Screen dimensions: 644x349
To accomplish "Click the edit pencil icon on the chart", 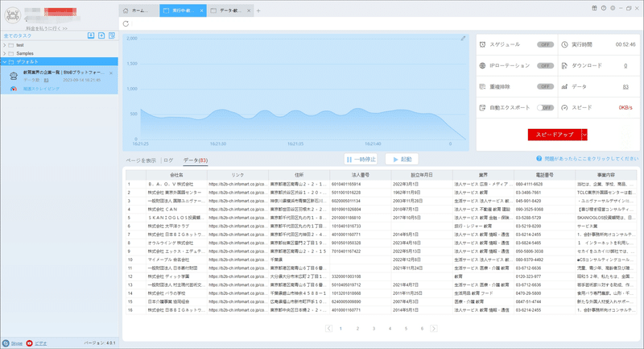I will [464, 38].
